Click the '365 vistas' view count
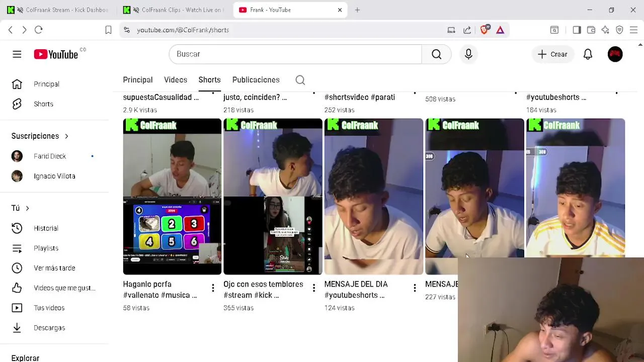 click(x=238, y=308)
